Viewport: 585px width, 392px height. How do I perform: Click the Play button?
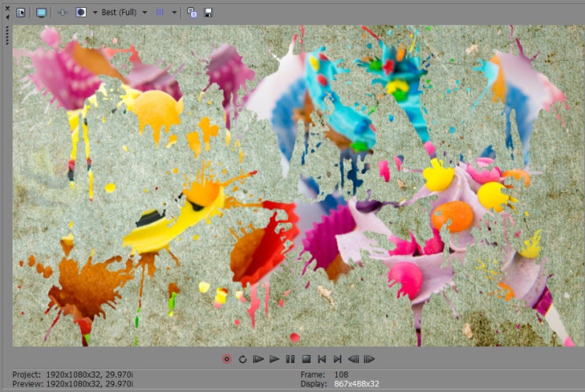pyautogui.click(x=274, y=359)
